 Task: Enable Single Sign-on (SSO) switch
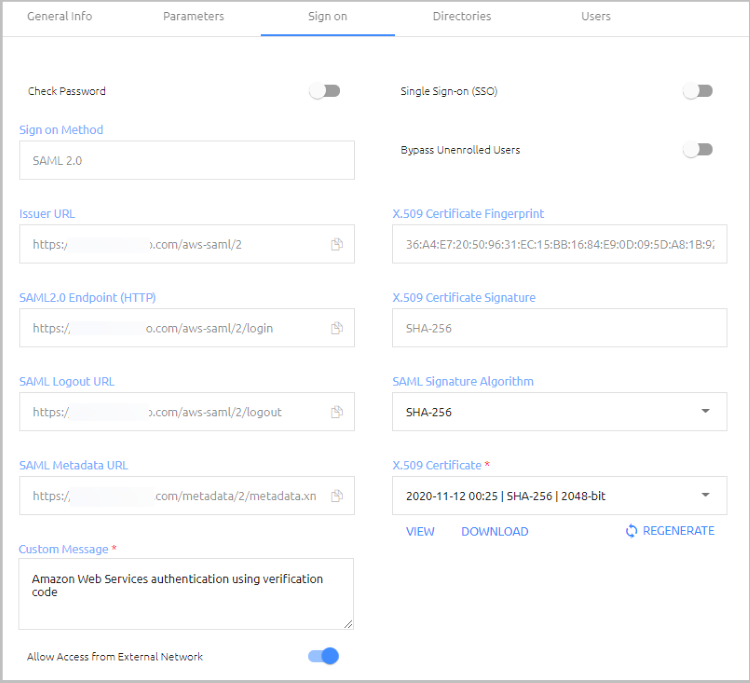[x=698, y=91]
